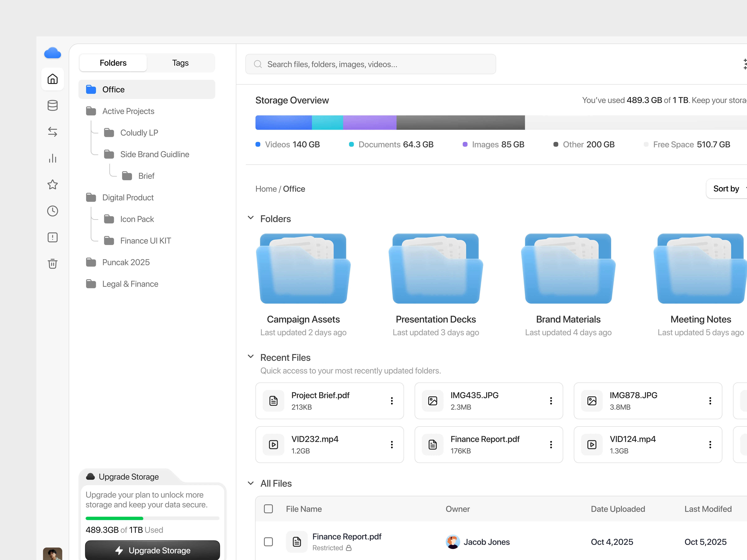Switch to the Tags tab
The image size is (747, 560).
click(180, 63)
